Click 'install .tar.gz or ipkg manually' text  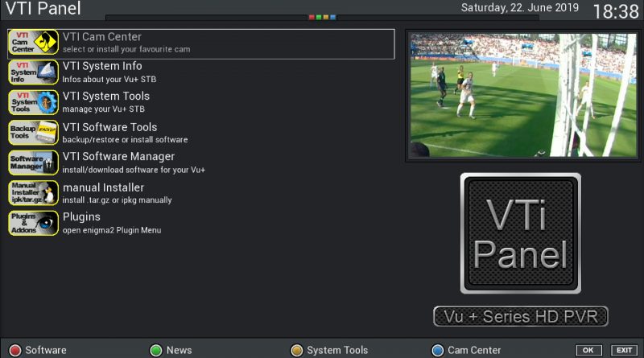pyautogui.click(x=117, y=200)
